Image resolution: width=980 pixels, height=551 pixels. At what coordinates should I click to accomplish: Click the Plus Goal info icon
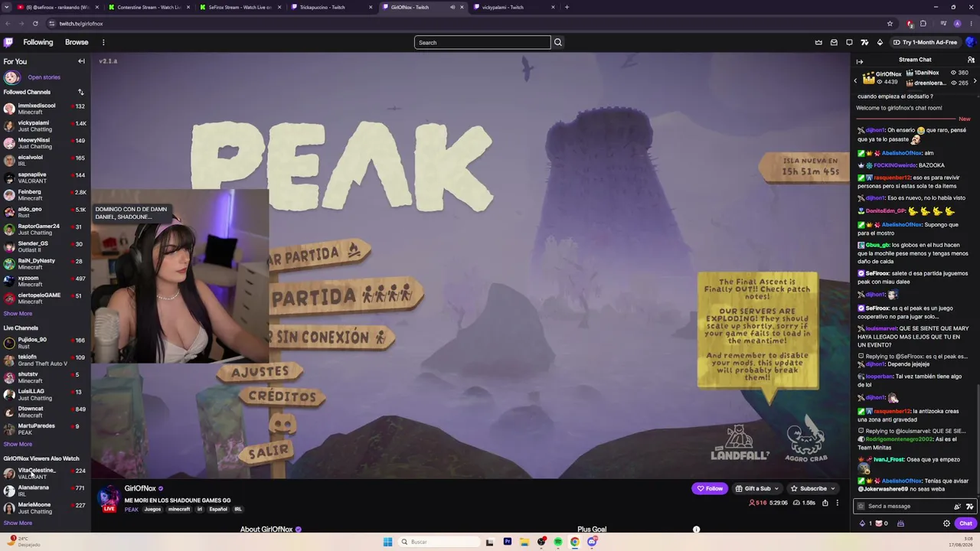click(x=696, y=529)
